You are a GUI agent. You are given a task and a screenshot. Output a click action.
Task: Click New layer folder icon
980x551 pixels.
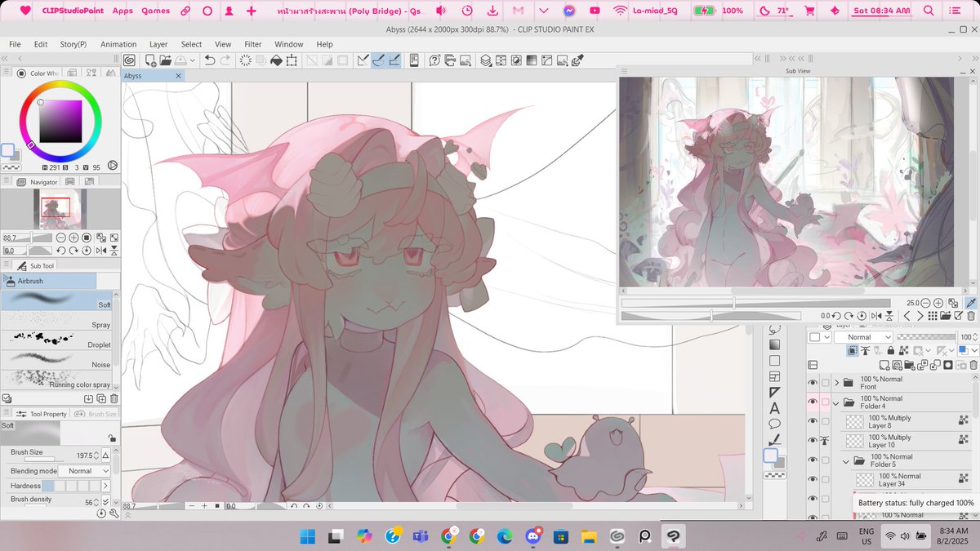click(911, 365)
